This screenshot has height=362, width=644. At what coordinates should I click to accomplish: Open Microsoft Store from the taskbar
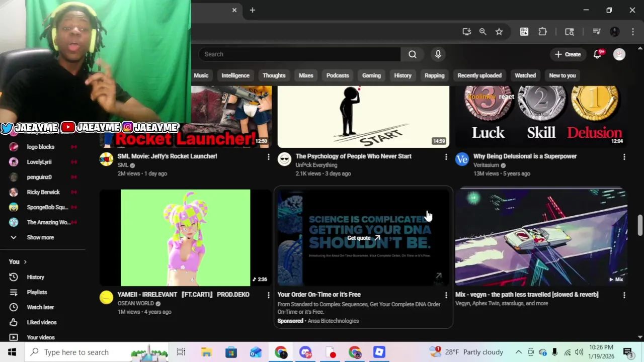pyautogui.click(x=231, y=352)
